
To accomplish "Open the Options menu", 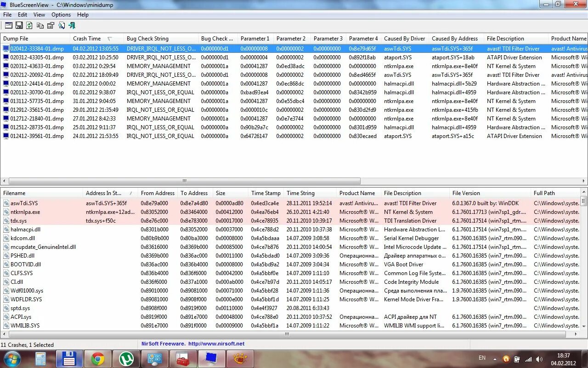I will point(61,15).
